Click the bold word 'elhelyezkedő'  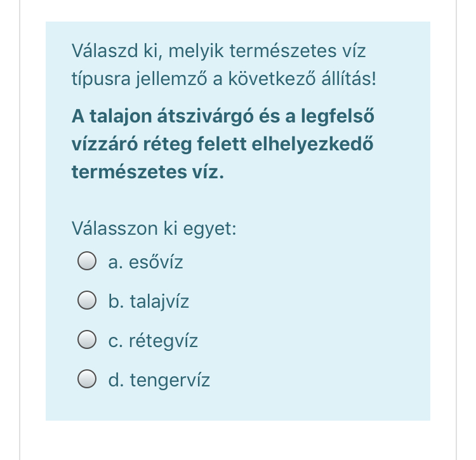[313, 144]
